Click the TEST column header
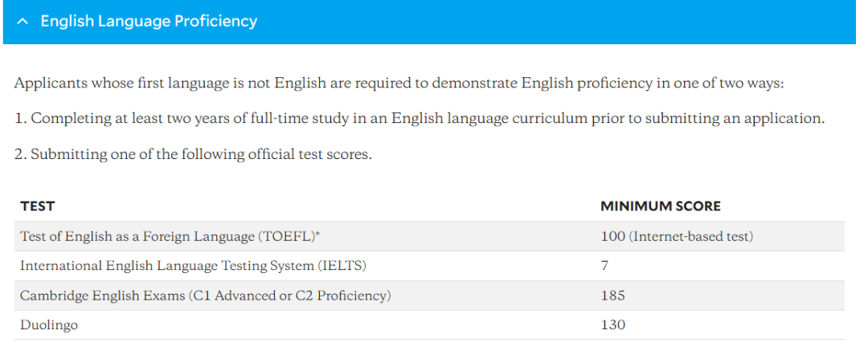Viewport: 868px width, 351px height. (38, 206)
